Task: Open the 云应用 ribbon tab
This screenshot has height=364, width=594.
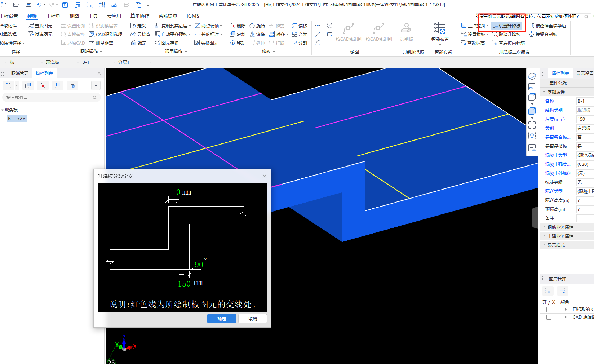Action: click(114, 16)
